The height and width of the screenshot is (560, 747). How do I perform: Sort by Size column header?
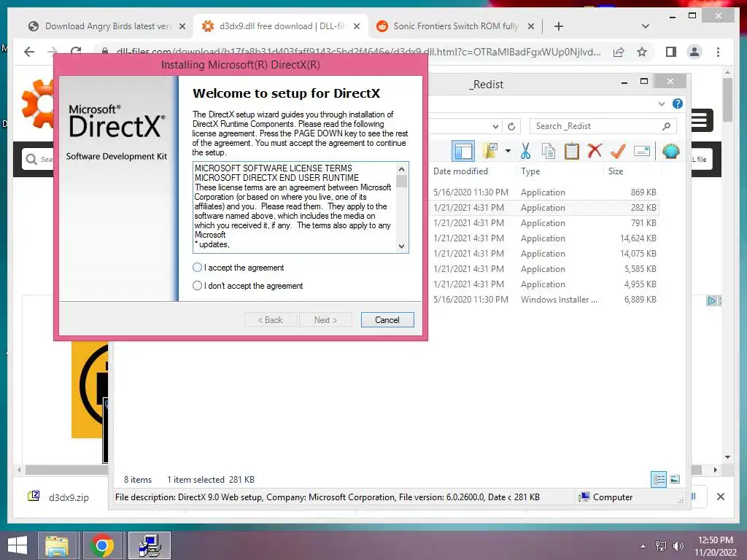[x=616, y=171]
